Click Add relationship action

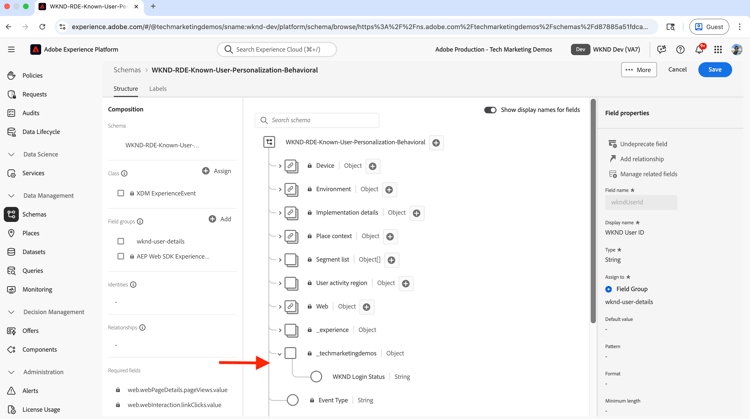(x=636, y=159)
